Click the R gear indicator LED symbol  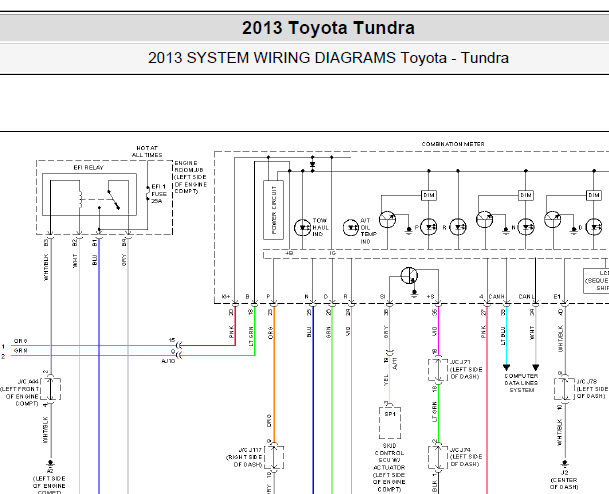point(458,227)
